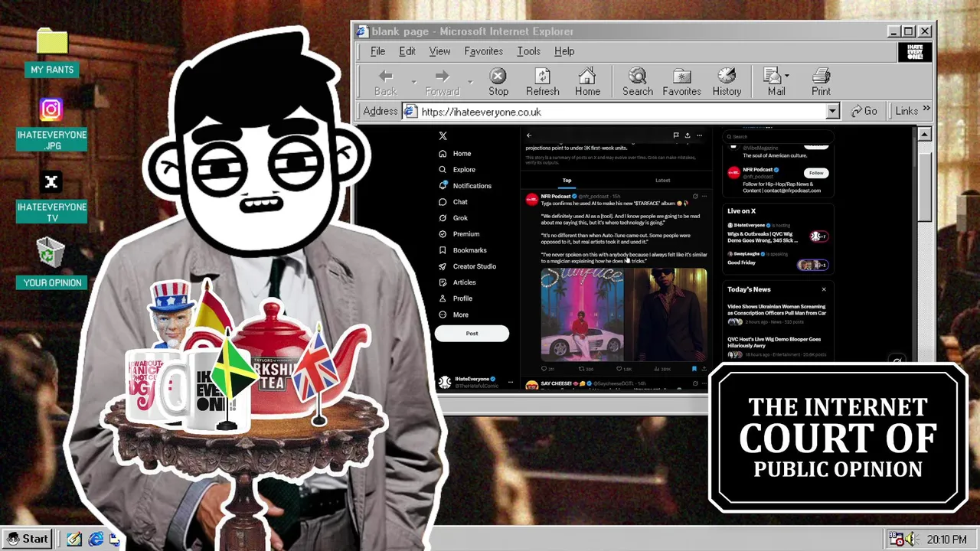
Task: Go to the Home page via toolbar
Action: (587, 82)
